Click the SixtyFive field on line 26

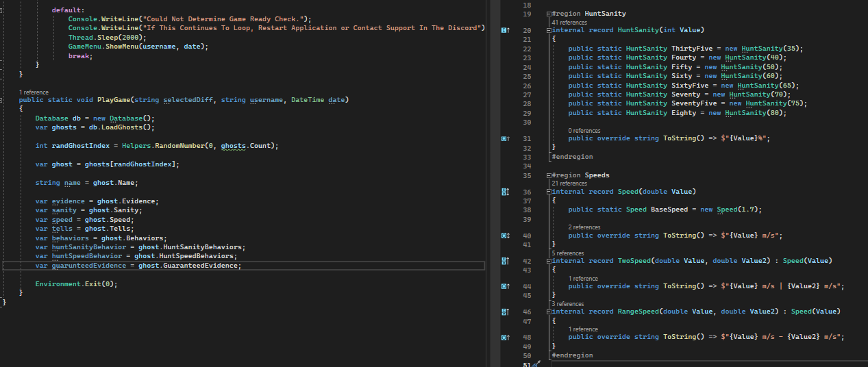coord(690,86)
